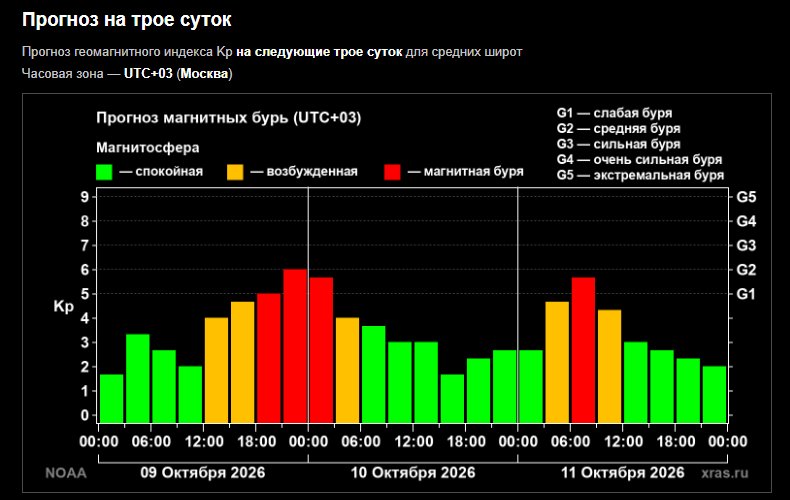Click the 'UTC+03' time zone text below heading
This screenshot has width=790, height=500.
[148, 74]
